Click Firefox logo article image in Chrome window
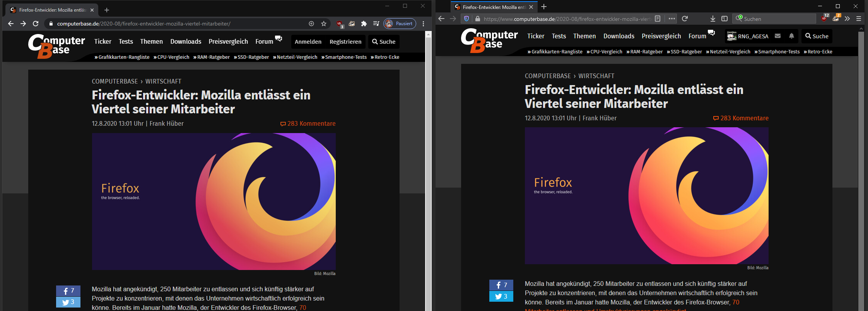 pos(214,202)
